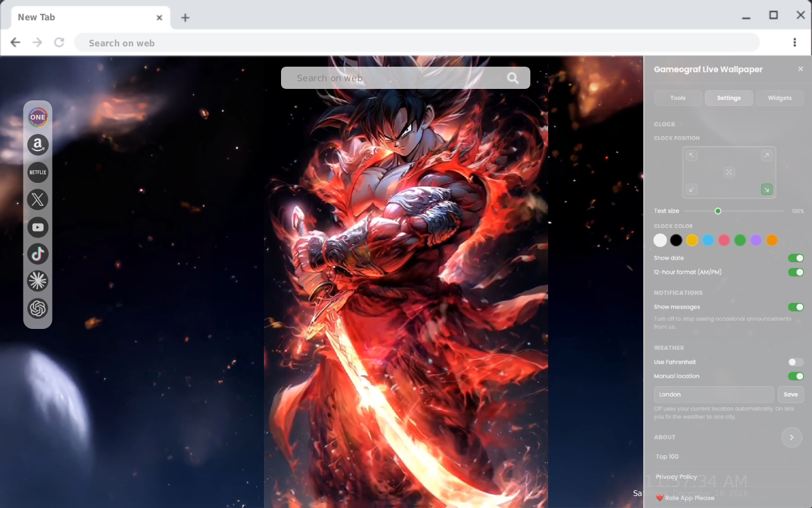Set clock position to bottom-right corner
The height and width of the screenshot is (508, 812).
click(767, 189)
